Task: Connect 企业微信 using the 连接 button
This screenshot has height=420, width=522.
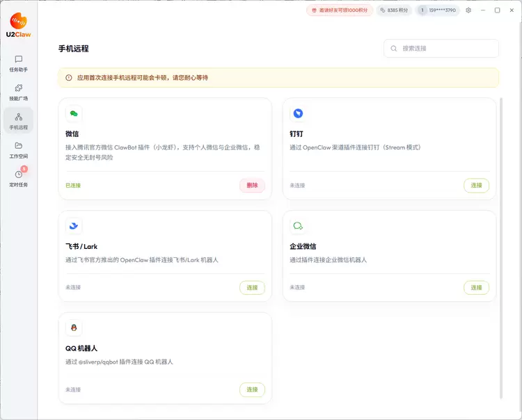Action: [x=476, y=287]
